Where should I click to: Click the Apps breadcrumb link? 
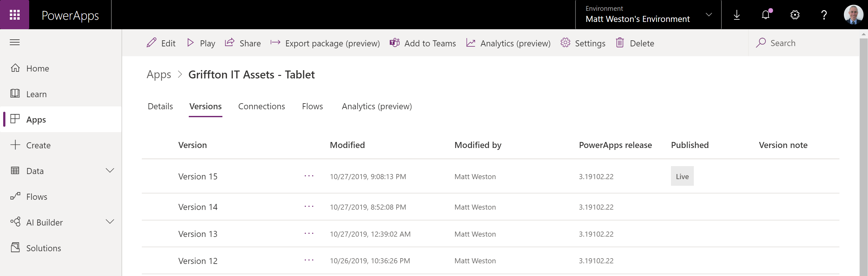159,75
